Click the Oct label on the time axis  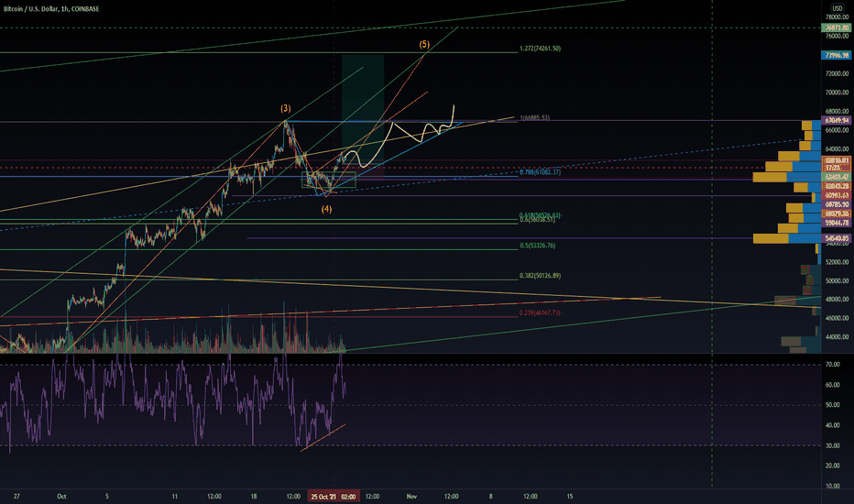pos(61,497)
